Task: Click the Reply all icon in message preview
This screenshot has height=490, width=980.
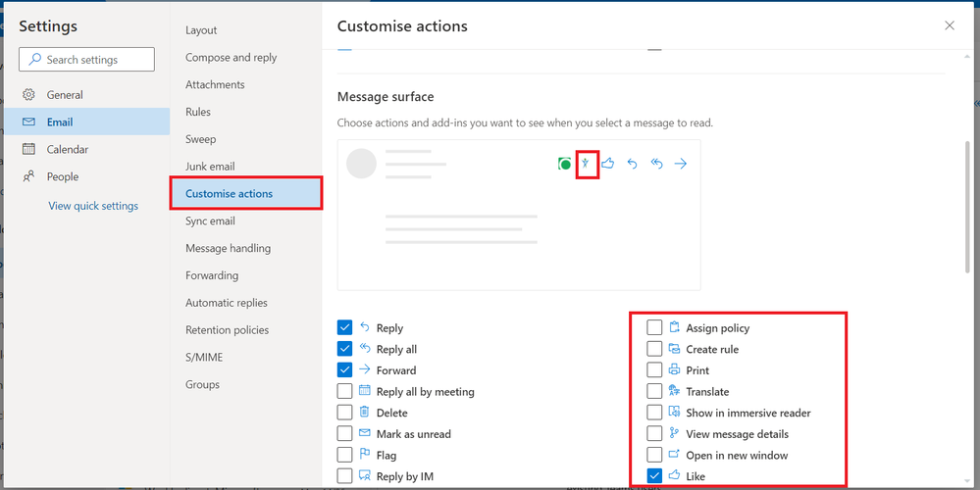Action: click(656, 165)
